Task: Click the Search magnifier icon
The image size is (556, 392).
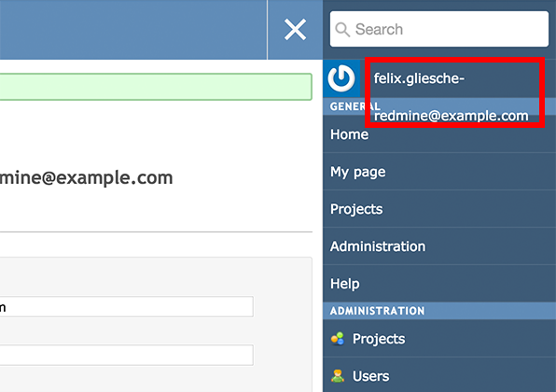Action: click(342, 30)
